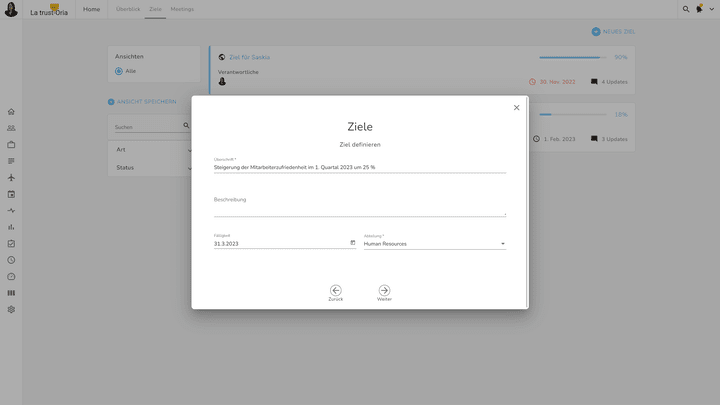720x405 pixels.
Task: Click the search icon in top bar
Action: point(686,9)
